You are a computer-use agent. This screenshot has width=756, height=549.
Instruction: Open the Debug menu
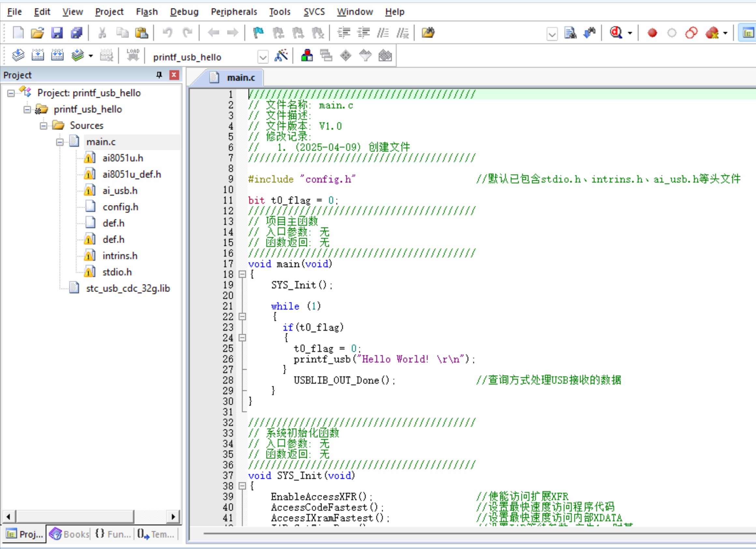coord(184,12)
